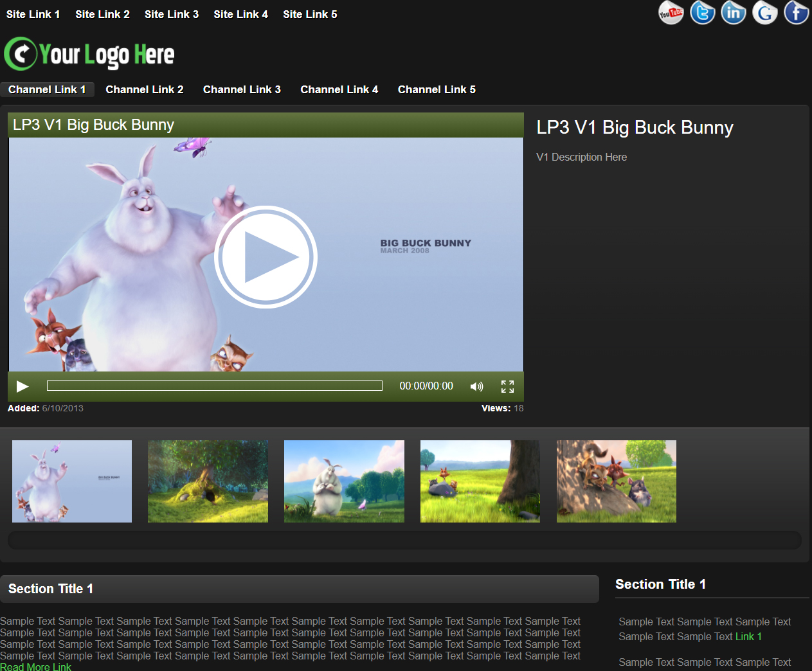Image resolution: width=812 pixels, height=671 pixels.
Task: Open the Google social icon
Action: [765, 13]
